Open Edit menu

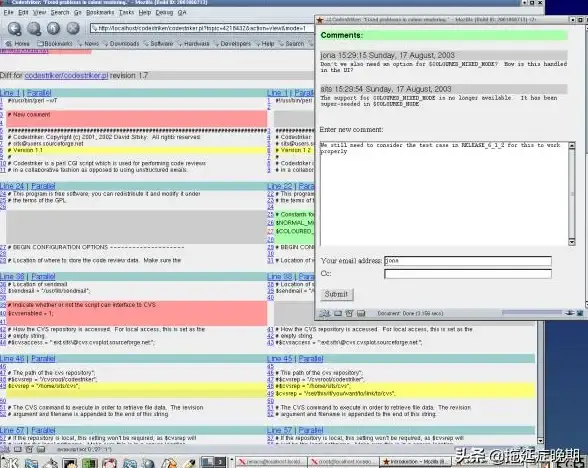(23, 12)
